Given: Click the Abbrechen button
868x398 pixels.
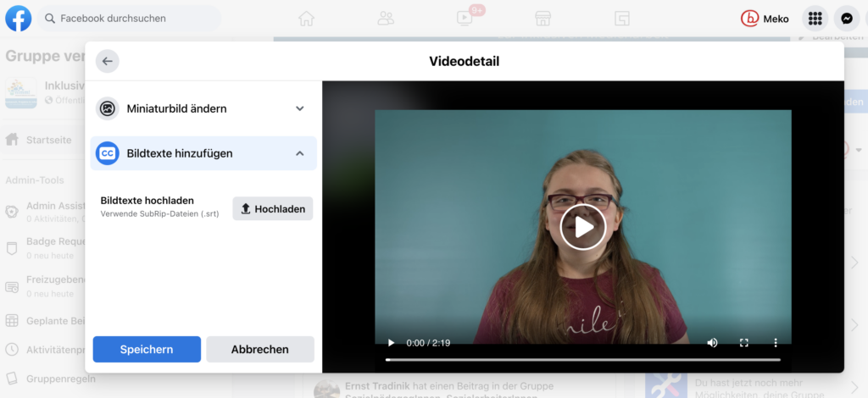Looking at the screenshot, I should 260,350.
